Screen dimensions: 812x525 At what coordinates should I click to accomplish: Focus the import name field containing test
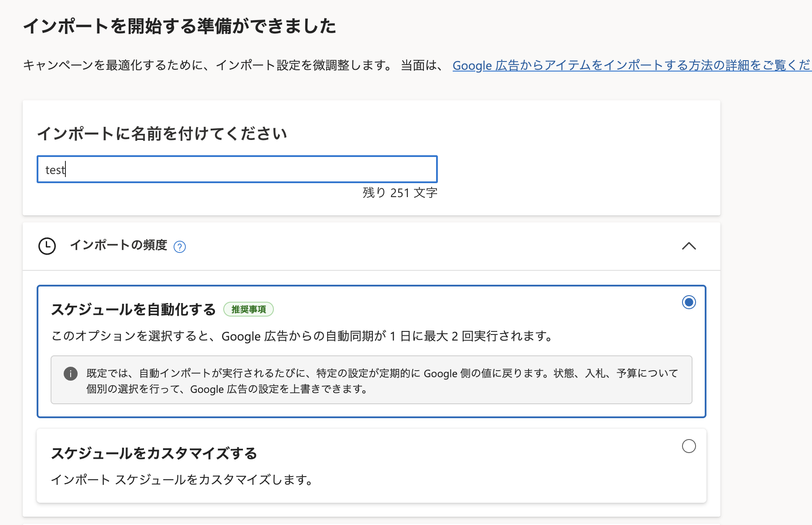(x=237, y=169)
